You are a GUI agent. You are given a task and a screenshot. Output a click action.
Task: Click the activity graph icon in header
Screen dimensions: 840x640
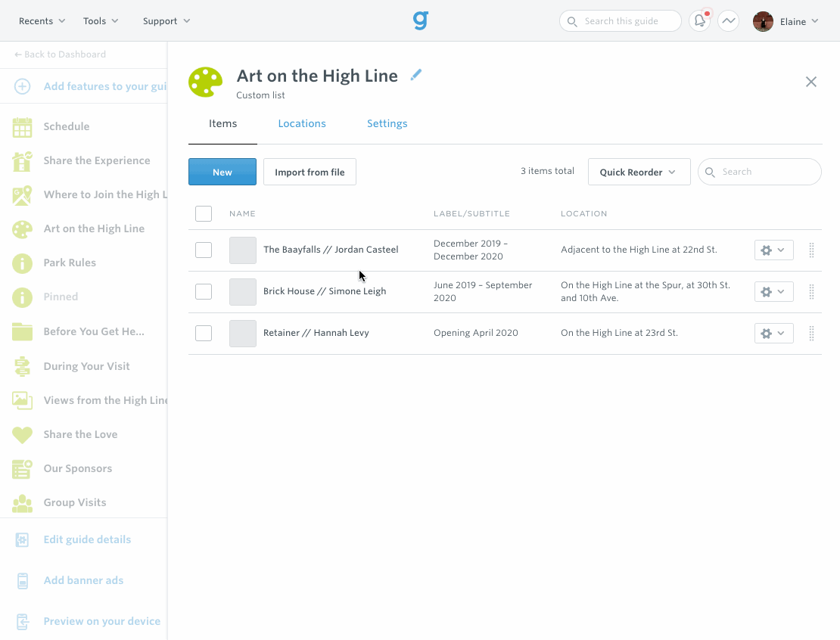(x=728, y=21)
